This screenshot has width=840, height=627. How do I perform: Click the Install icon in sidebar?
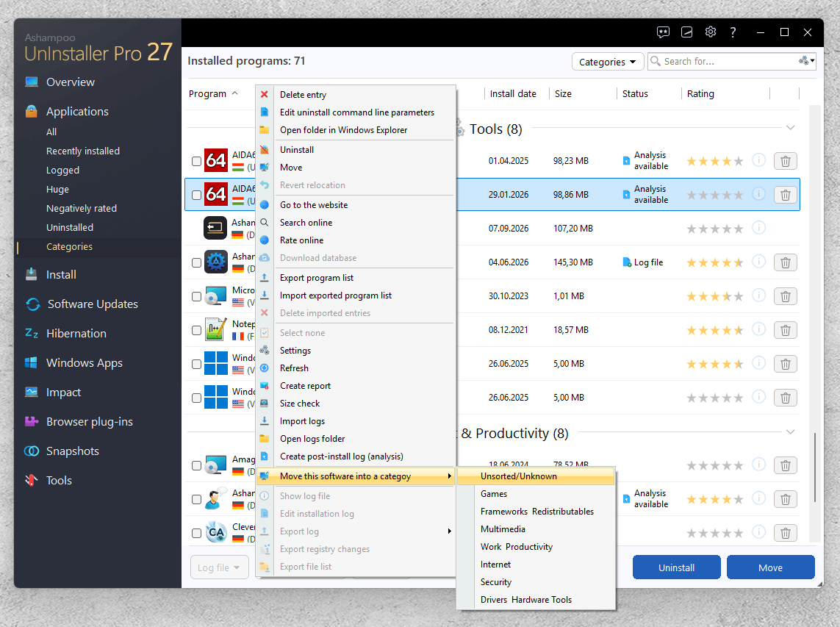click(x=32, y=274)
